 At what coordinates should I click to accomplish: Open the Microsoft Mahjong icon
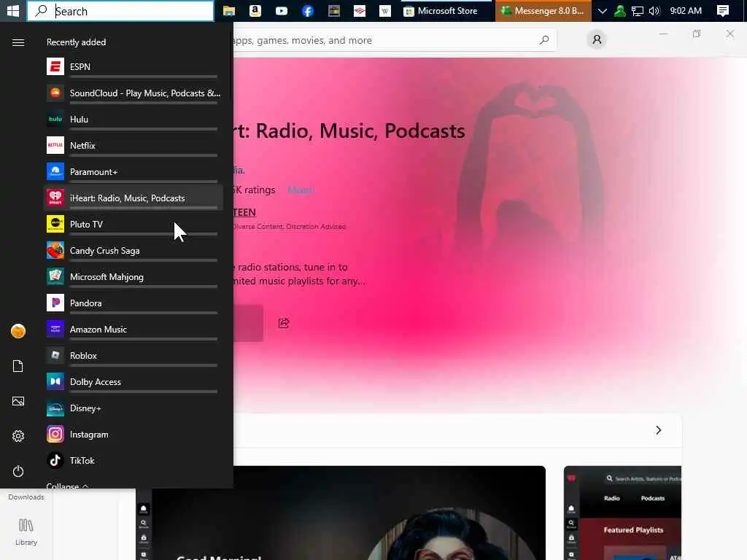pyautogui.click(x=55, y=276)
